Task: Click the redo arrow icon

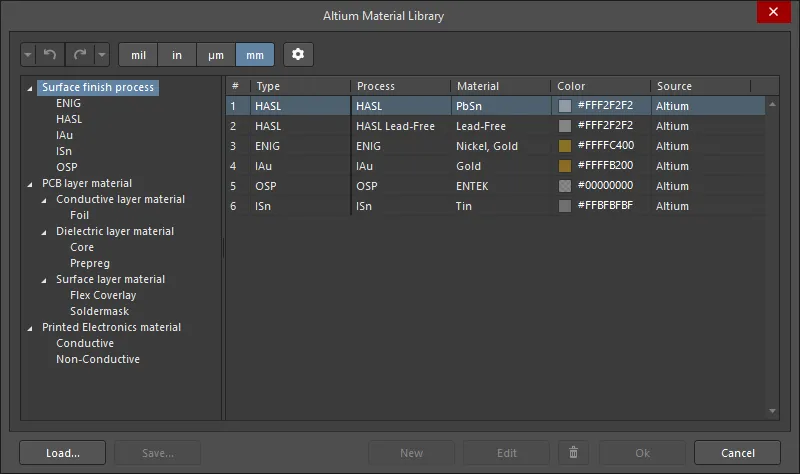Action: tap(80, 55)
